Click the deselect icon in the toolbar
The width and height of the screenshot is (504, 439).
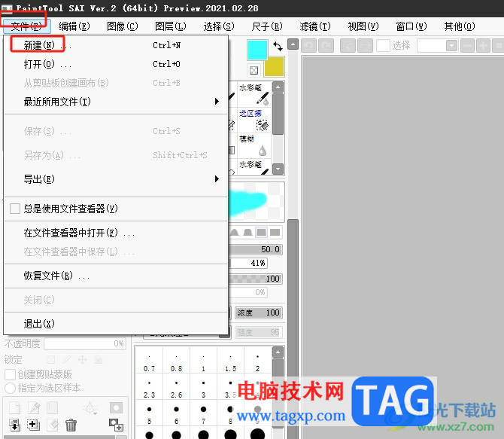(348, 46)
